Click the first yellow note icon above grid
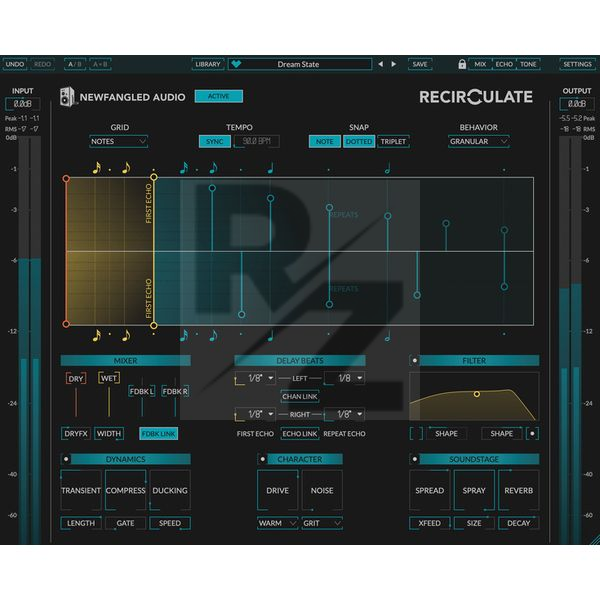600x600 pixels. pyautogui.click(x=97, y=168)
